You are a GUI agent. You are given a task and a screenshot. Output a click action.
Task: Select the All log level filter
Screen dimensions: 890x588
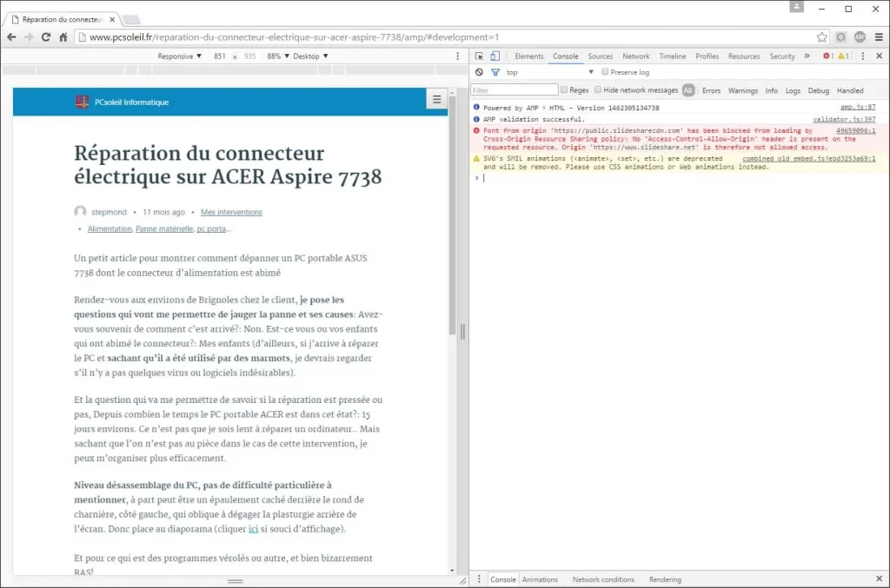[x=688, y=90]
